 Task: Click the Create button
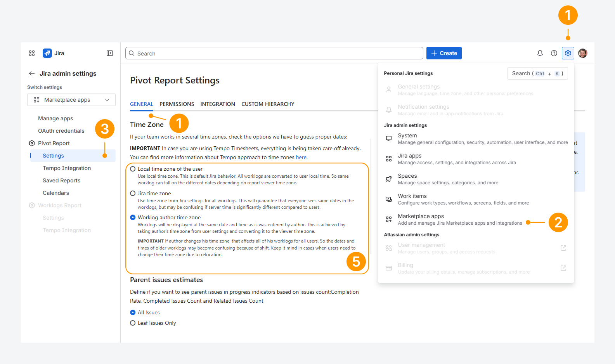pos(444,53)
